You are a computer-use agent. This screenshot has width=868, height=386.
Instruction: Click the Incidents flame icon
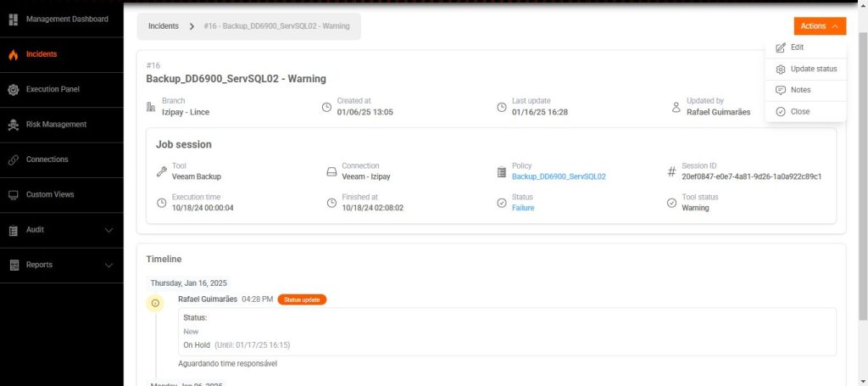(13, 54)
